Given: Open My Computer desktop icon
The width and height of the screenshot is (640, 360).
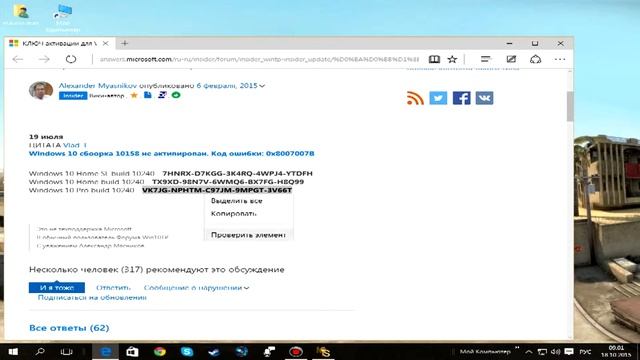Looking at the screenshot, I should 63,18.
